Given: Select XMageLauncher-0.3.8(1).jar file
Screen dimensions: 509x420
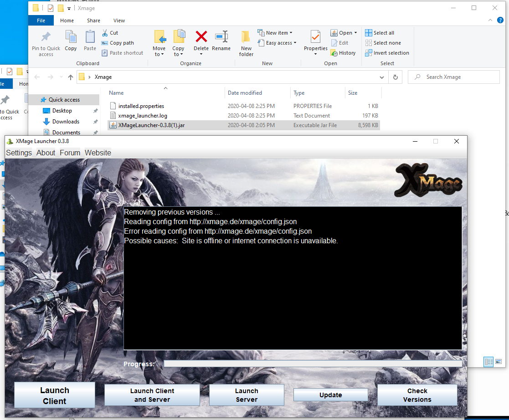Looking at the screenshot, I should point(243,125).
